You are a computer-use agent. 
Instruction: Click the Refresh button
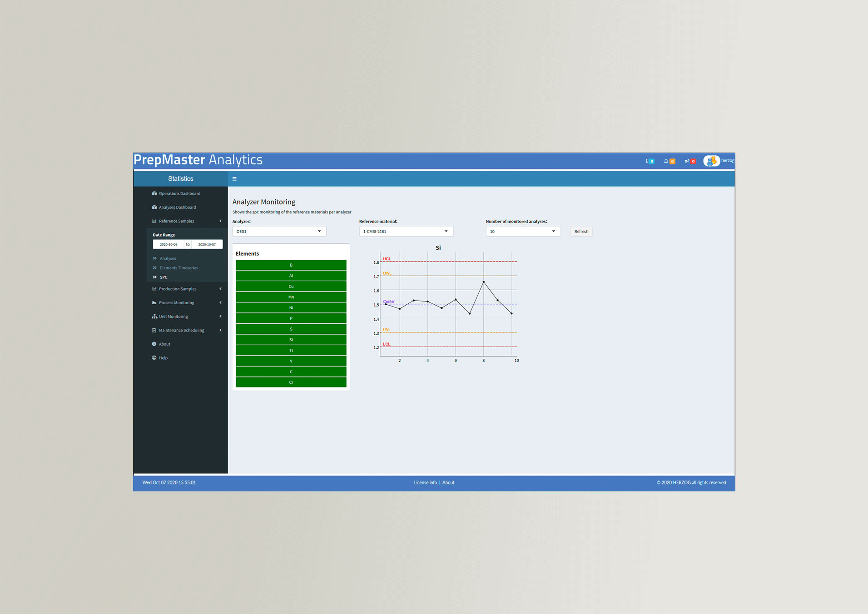pos(581,232)
